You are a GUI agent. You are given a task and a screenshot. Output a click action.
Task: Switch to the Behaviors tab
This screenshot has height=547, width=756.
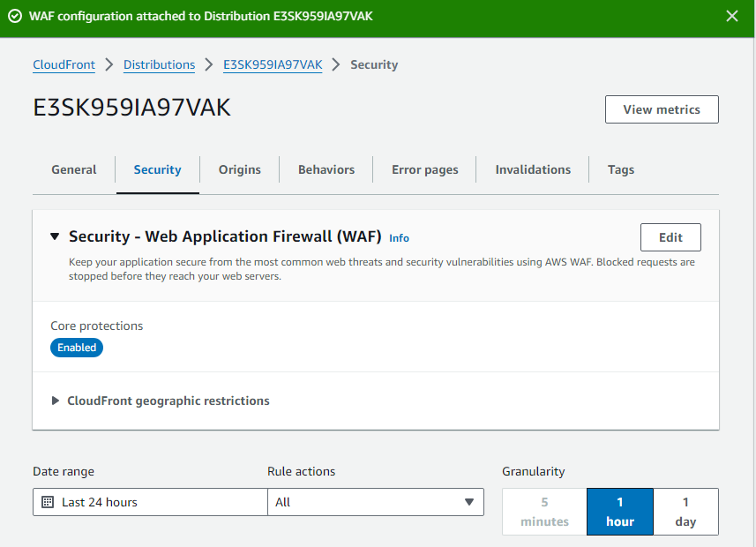326,169
